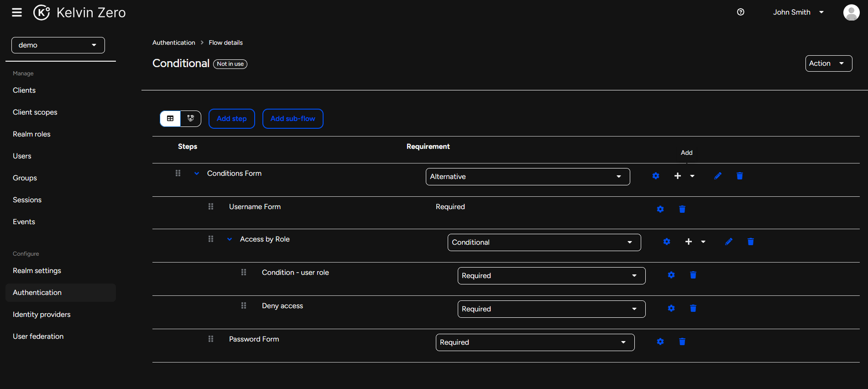Switch to table view mode
Image resolution: width=868 pixels, height=389 pixels.
click(170, 119)
